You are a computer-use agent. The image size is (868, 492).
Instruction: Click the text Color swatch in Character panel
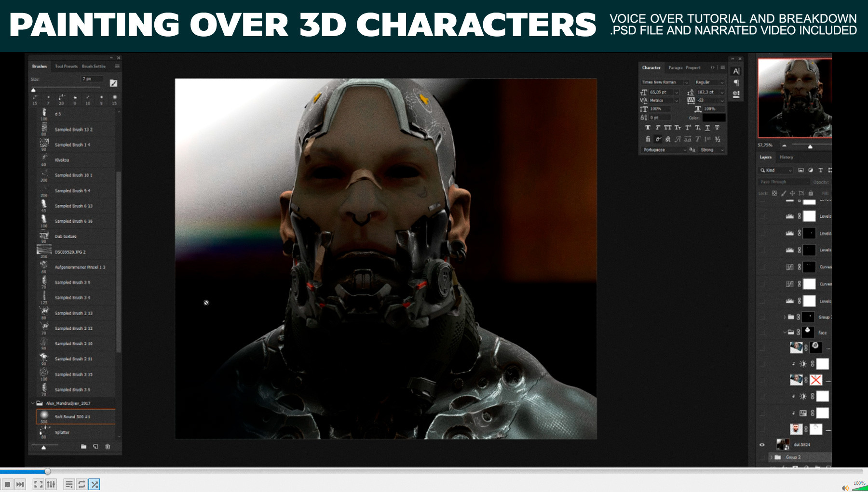pos(714,118)
